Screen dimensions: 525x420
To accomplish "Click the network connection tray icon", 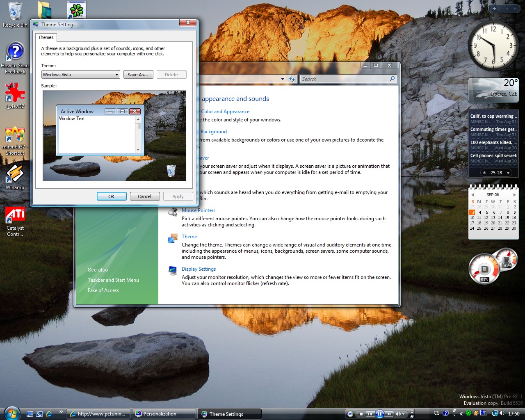I will (495, 413).
